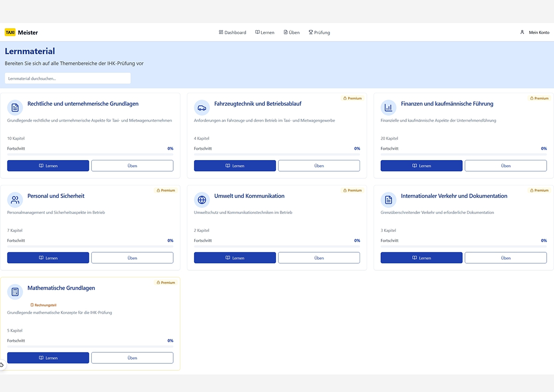Click the file icon for Internationaler Verkehr
The image size is (554, 392).
tap(388, 200)
